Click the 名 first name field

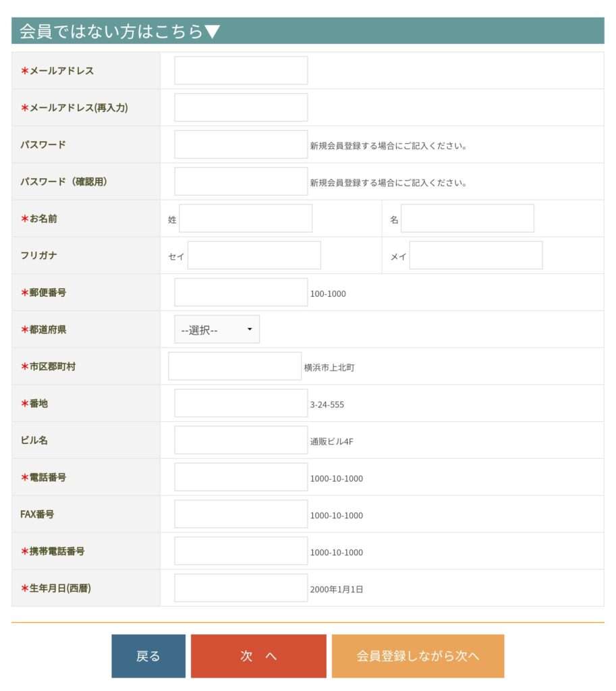point(468,219)
